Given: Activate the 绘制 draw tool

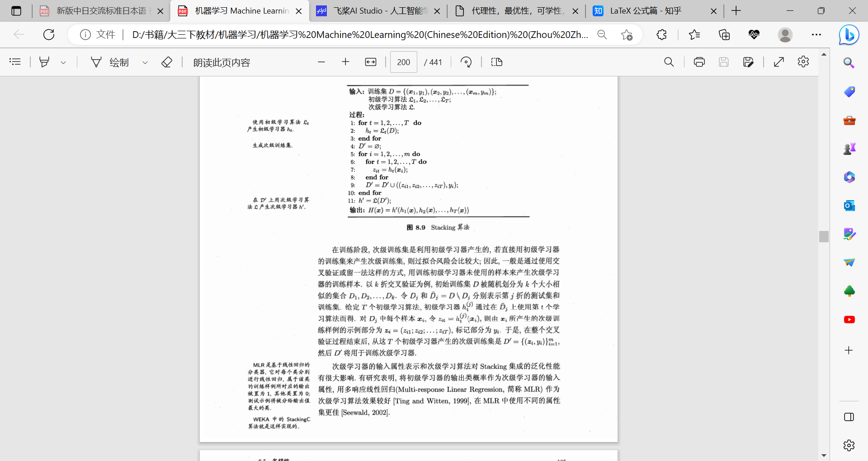Looking at the screenshot, I should [x=110, y=62].
